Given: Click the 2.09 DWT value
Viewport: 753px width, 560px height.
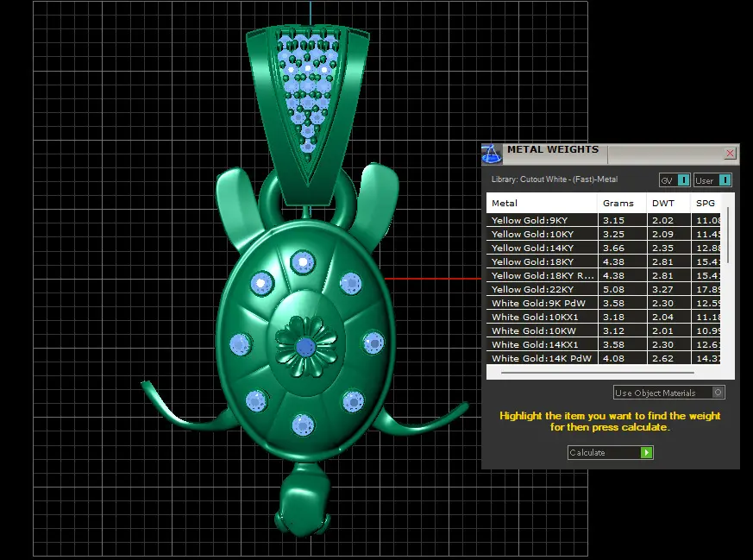Looking at the screenshot, I should tap(662, 235).
